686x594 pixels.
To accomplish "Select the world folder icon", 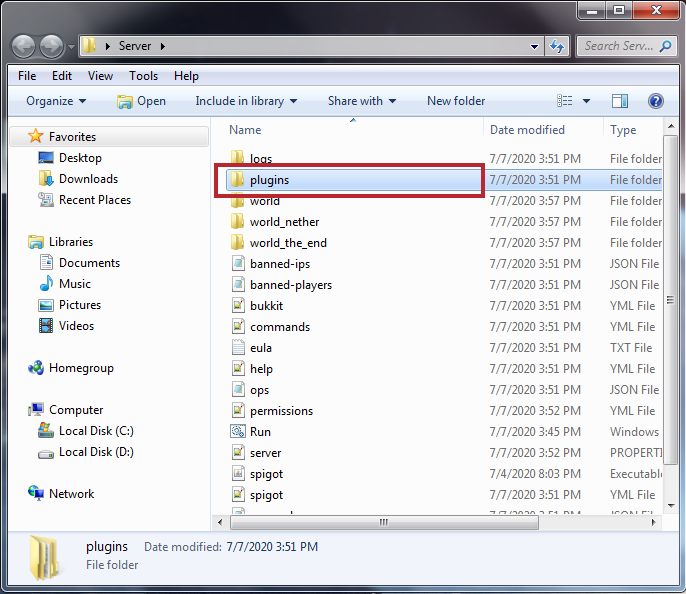I will 237,201.
